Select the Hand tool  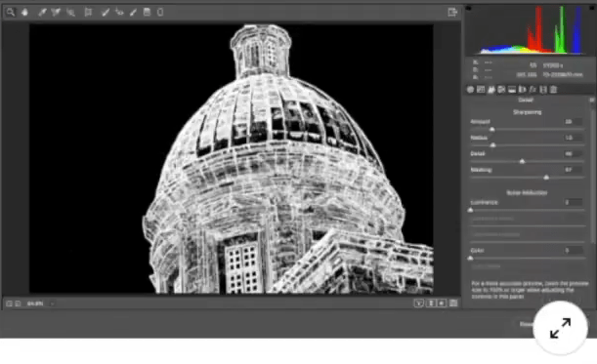24,12
